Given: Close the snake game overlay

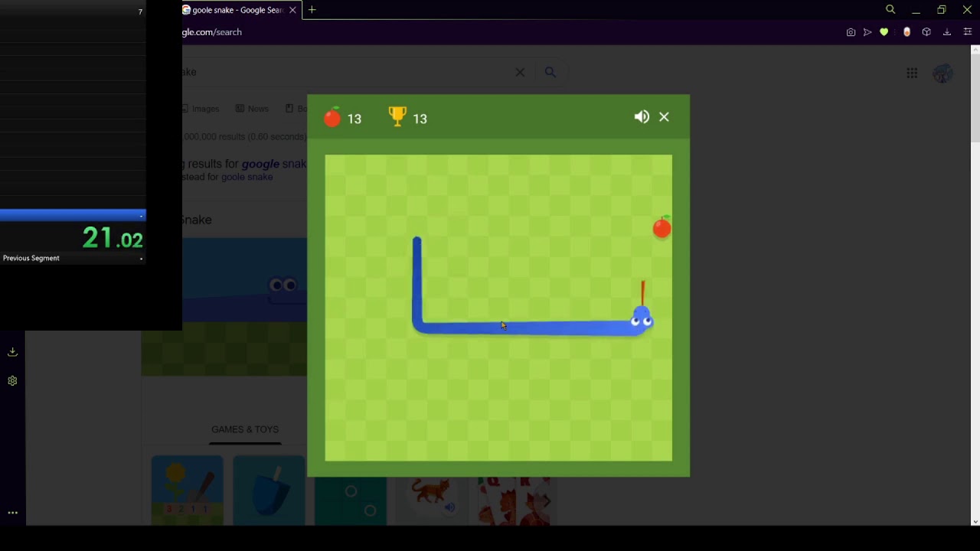Looking at the screenshot, I should (x=664, y=117).
